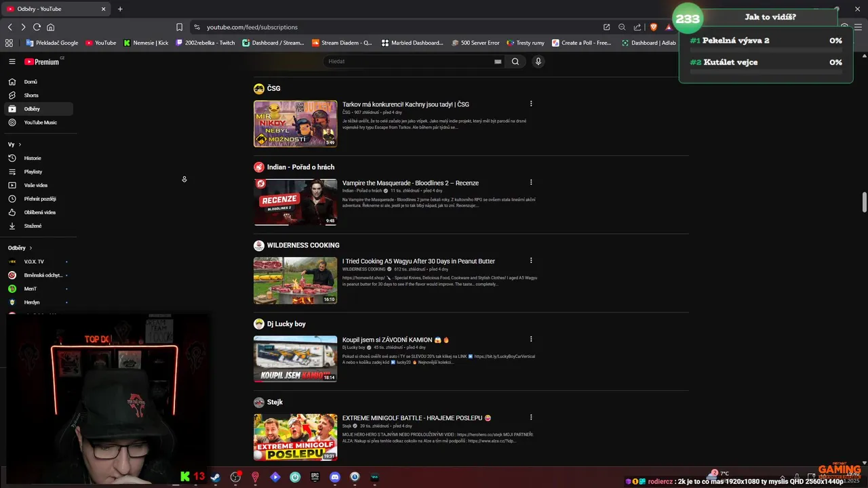Open more options for Wagyu cooking video

pos(531,260)
